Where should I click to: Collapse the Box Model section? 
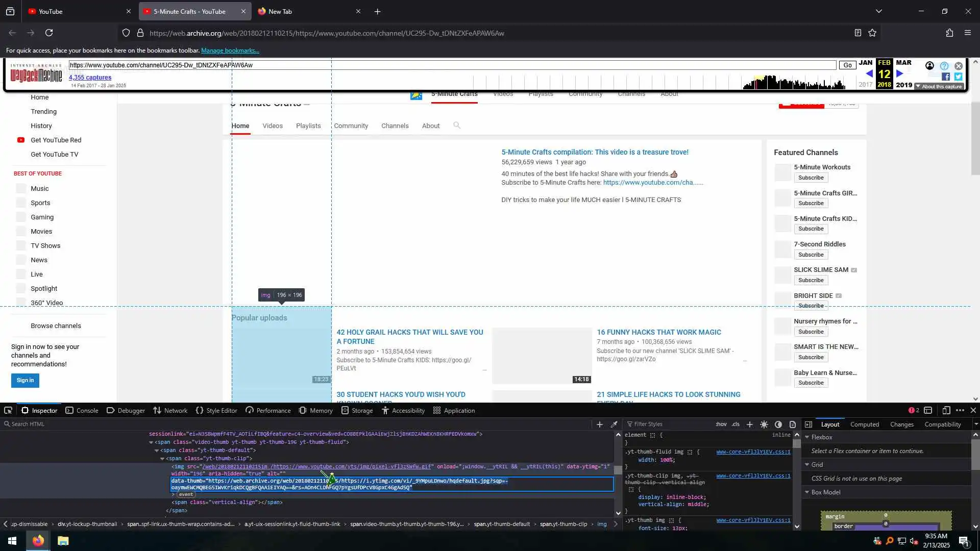(x=807, y=492)
